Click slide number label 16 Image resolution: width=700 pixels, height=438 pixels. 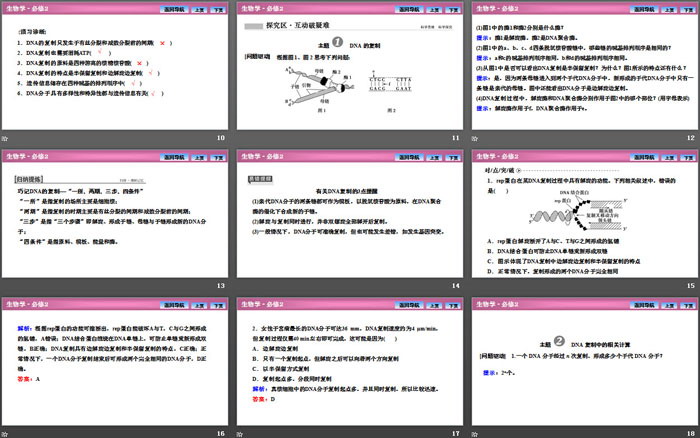pos(221,434)
